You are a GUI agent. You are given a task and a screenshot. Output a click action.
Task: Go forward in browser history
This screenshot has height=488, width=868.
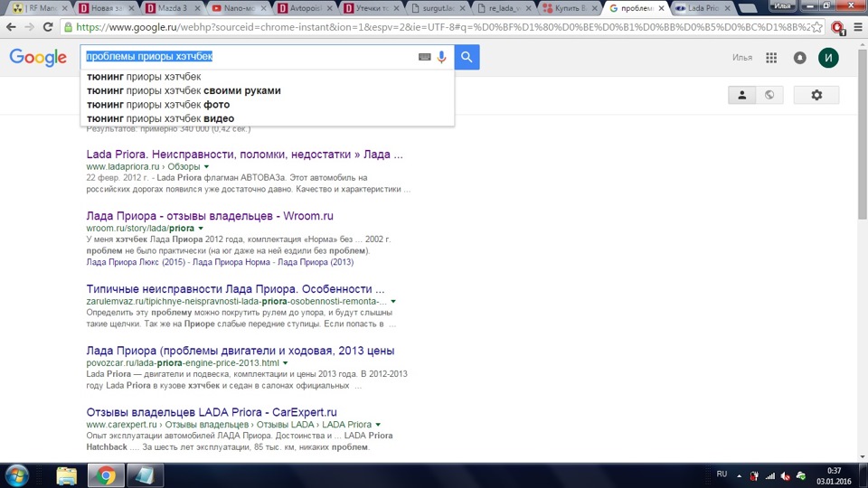29,26
